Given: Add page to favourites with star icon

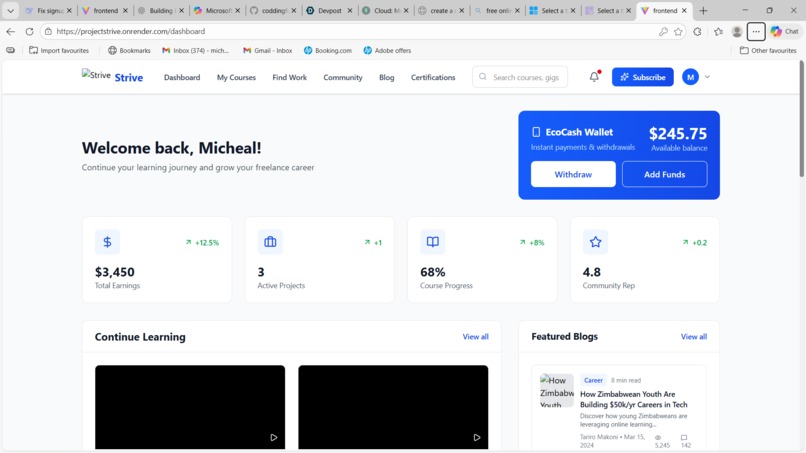Looking at the screenshot, I should [678, 31].
